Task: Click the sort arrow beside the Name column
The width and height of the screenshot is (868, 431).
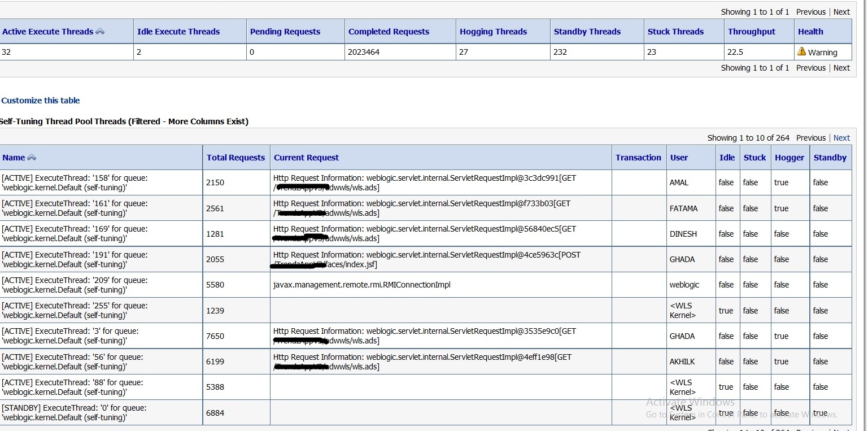Action: (x=32, y=158)
